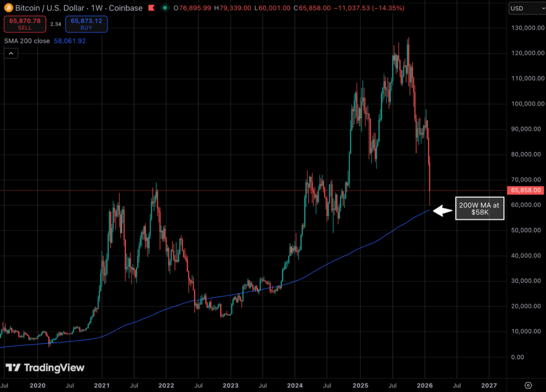Screen dimensions: 546x392
Task: Open chart settings hexagon icon
Action: (x=528, y=385)
